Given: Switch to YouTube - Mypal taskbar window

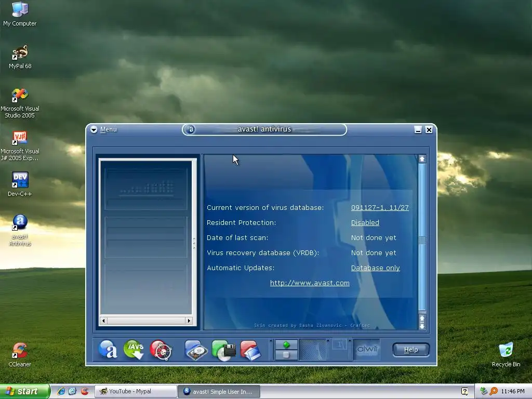Looking at the screenshot, I should coord(136,391).
